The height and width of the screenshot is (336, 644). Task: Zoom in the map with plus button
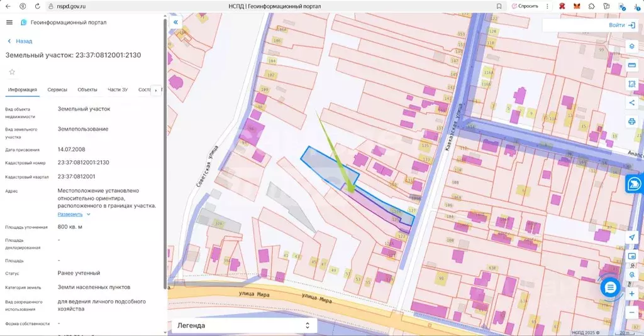click(631, 294)
